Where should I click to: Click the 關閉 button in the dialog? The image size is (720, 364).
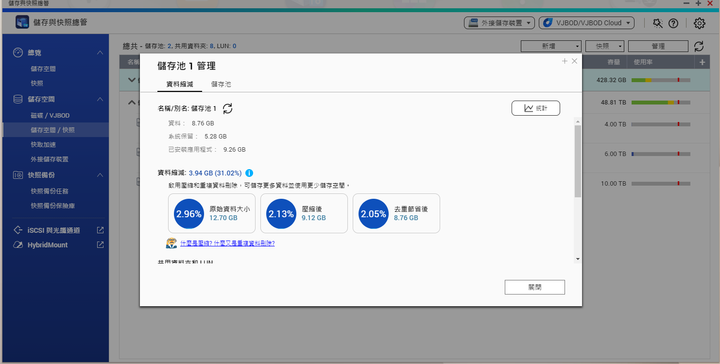point(534,287)
